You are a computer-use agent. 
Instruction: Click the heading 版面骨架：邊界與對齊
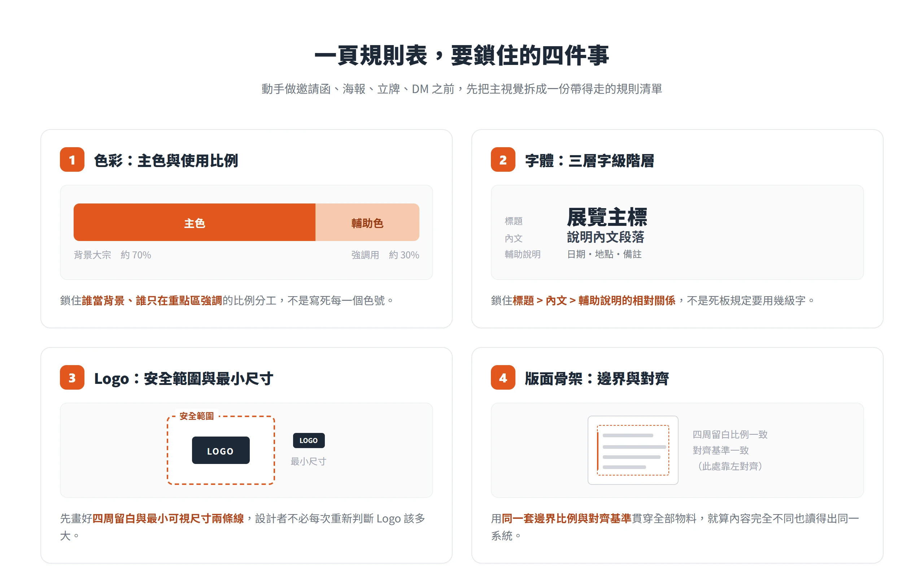pyautogui.click(x=597, y=378)
